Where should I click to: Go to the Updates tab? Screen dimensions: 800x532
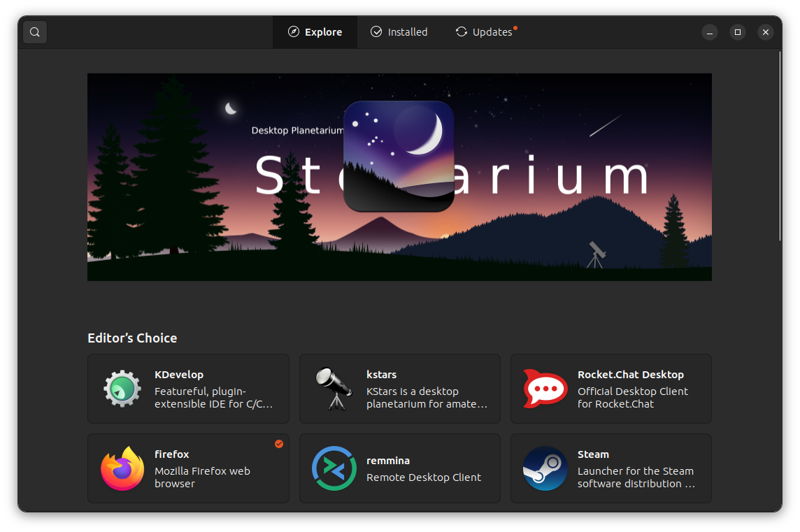click(x=485, y=32)
